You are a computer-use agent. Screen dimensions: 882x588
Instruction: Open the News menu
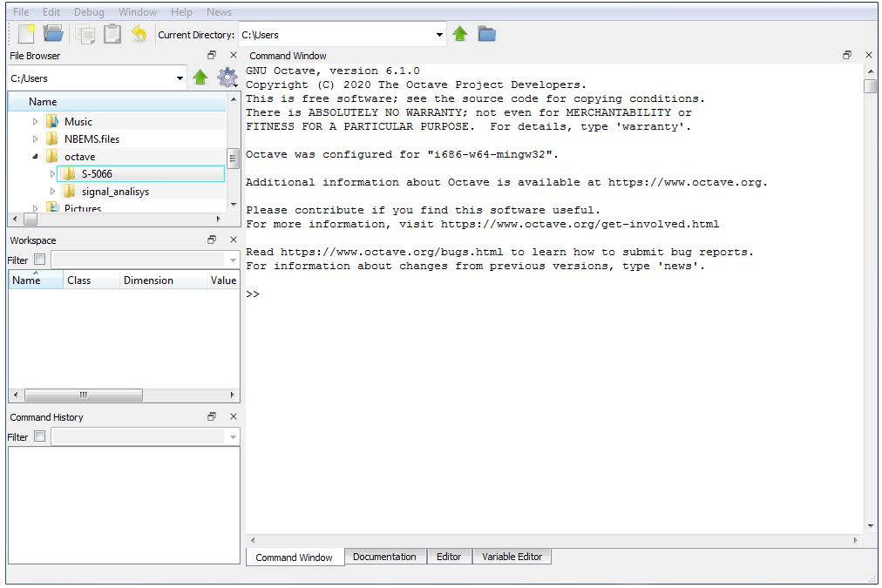coord(219,12)
